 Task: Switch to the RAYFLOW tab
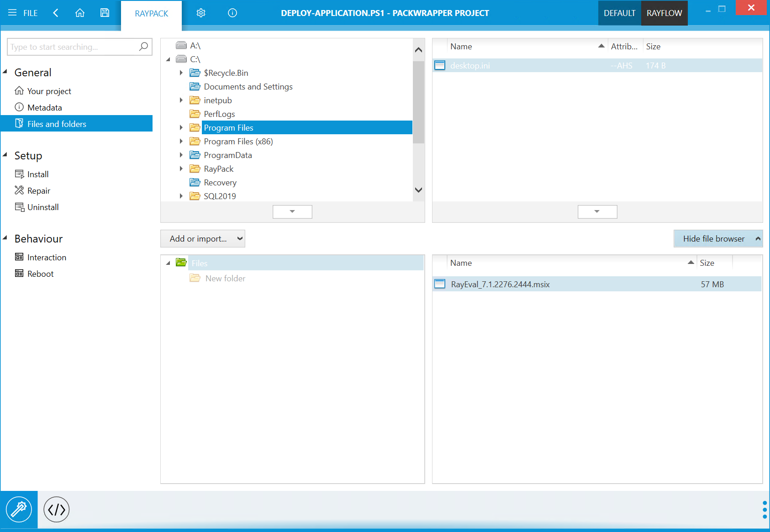(x=664, y=13)
